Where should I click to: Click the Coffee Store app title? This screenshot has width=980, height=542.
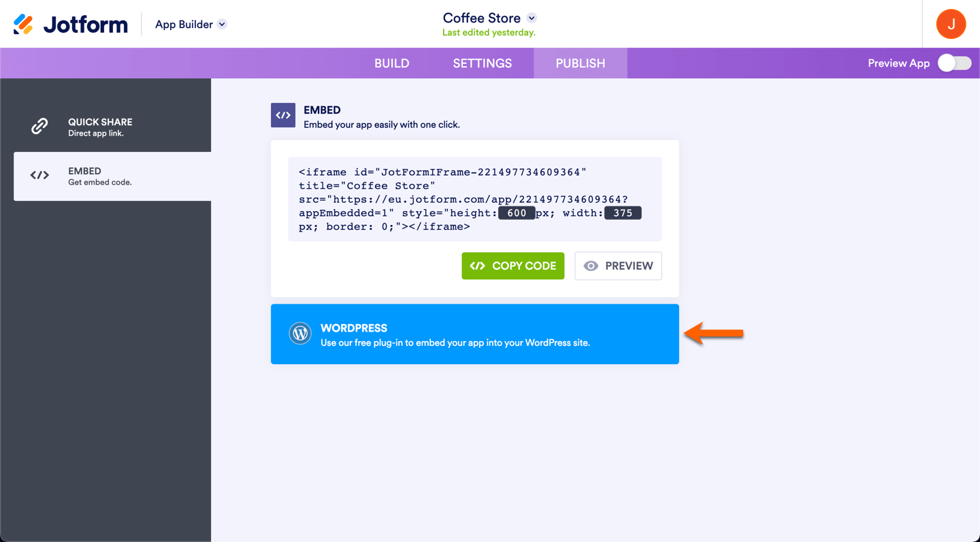click(482, 18)
